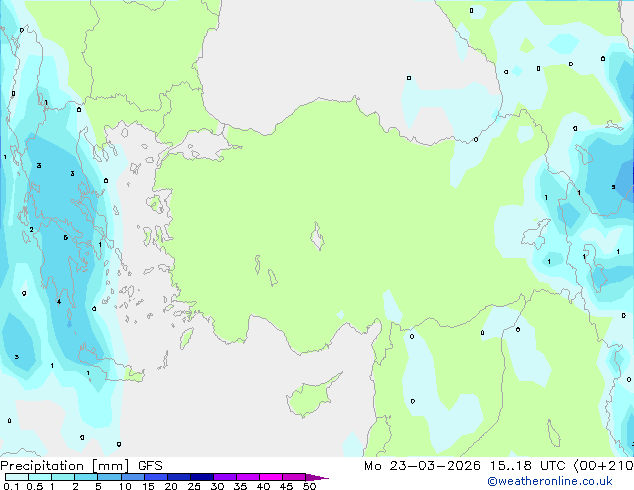Click the date text 'Mo 23-03-2026'
This screenshot has height=490, width=634.
coord(422,466)
